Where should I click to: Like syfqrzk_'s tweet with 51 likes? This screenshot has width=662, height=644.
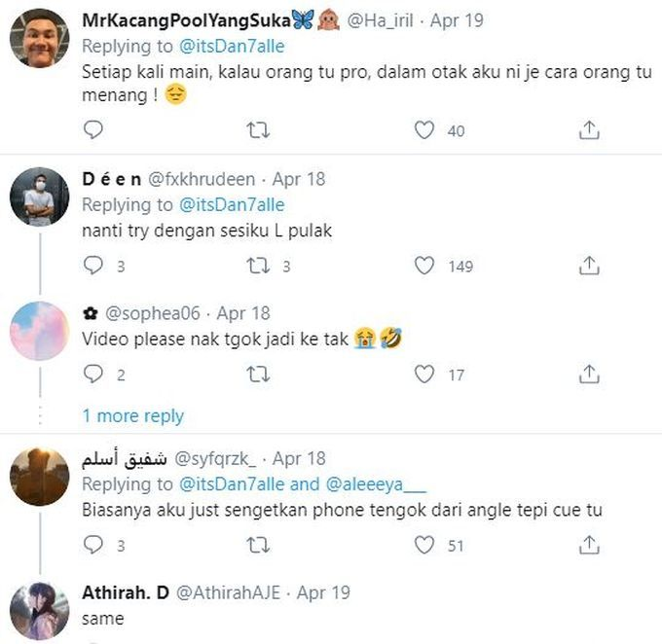(424, 546)
